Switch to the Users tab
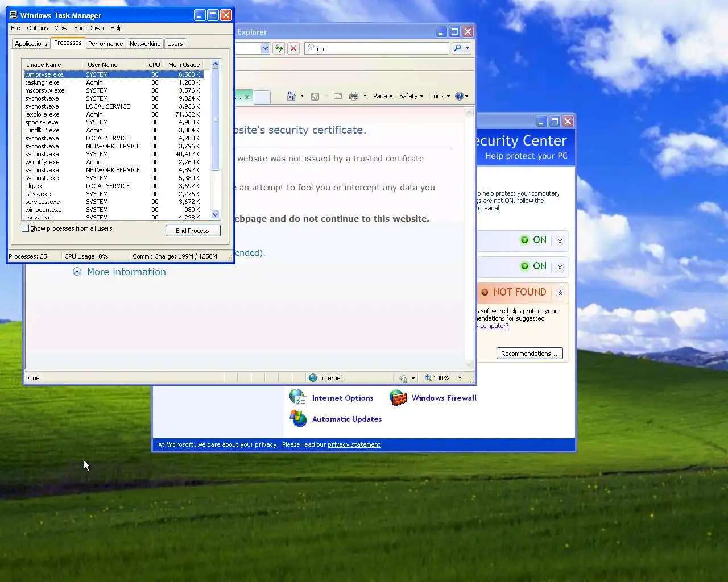 coord(175,44)
